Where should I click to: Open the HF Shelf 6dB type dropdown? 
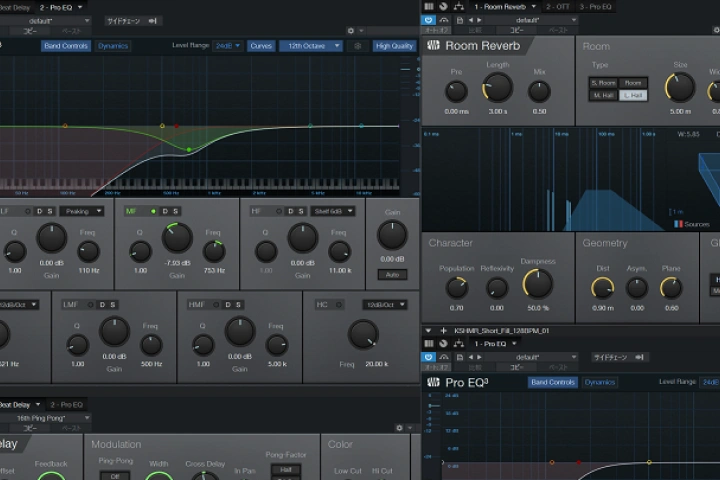point(332,211)
